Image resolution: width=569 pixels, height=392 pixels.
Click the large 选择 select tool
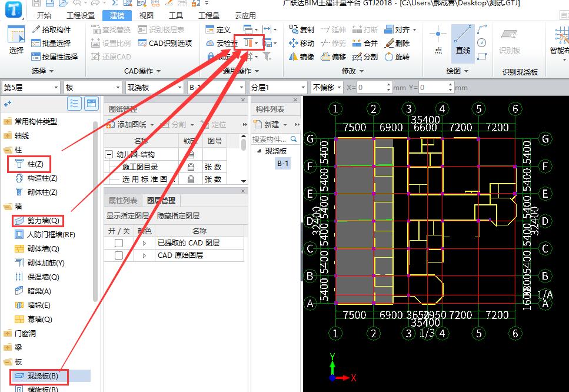(16, 40)
